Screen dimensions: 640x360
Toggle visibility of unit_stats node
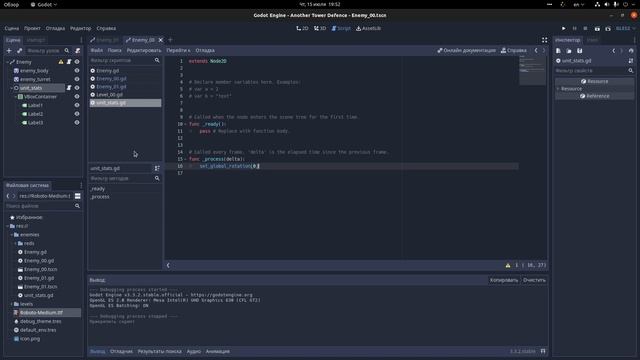(x=77, y=88)
